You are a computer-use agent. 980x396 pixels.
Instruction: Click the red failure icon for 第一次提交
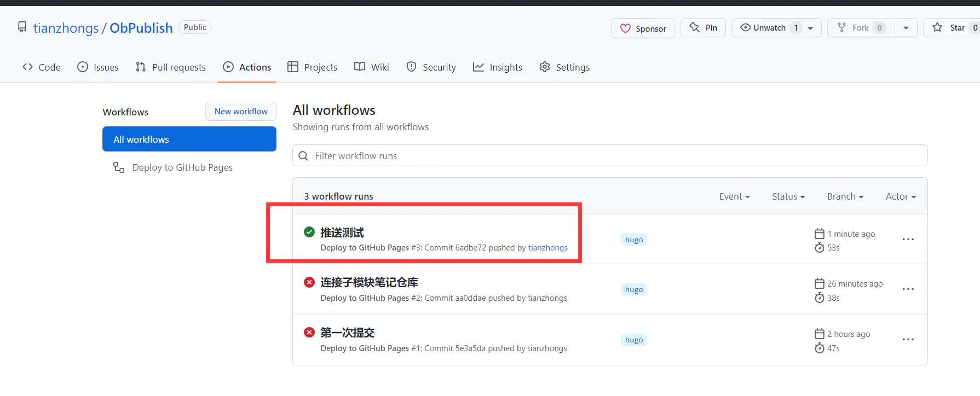309,333
